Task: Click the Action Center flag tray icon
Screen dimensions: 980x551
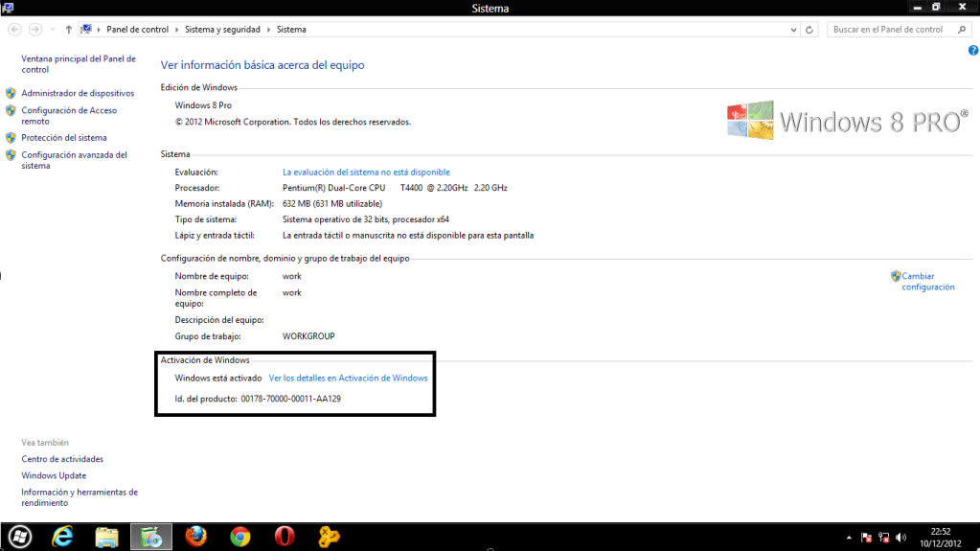Action: pyautogui.click(x=866, y=538)
